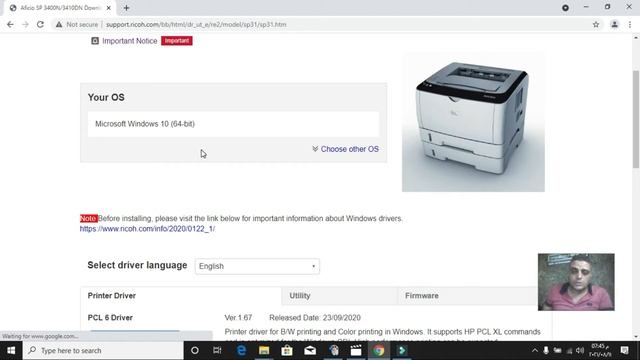The height and width of the screenshot is (360, 640).
Task: Open the Mail app from the taskbar
Action: click(x=310, y=351)
